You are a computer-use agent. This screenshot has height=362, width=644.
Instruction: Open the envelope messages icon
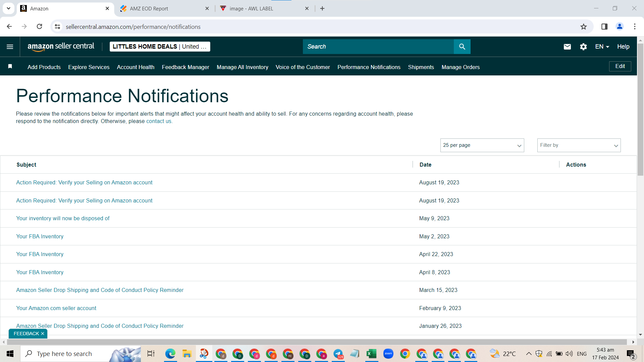pyautogui.click(x=567, y=47)
